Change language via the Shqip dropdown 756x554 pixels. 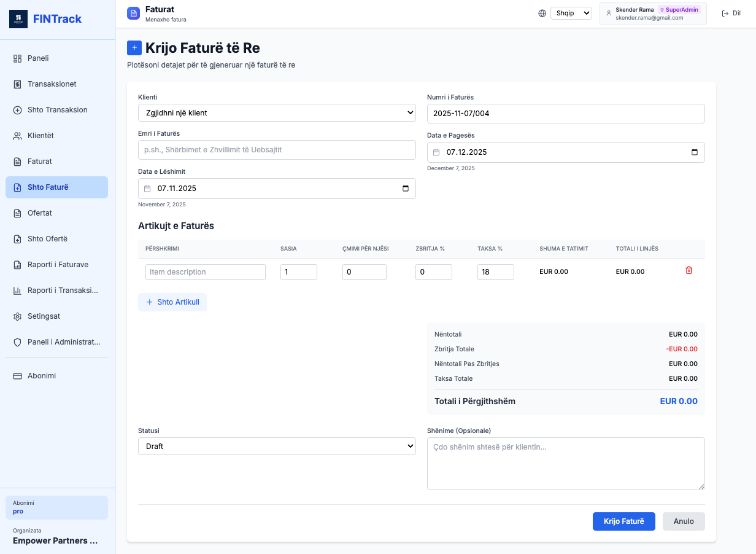[571, 12]
